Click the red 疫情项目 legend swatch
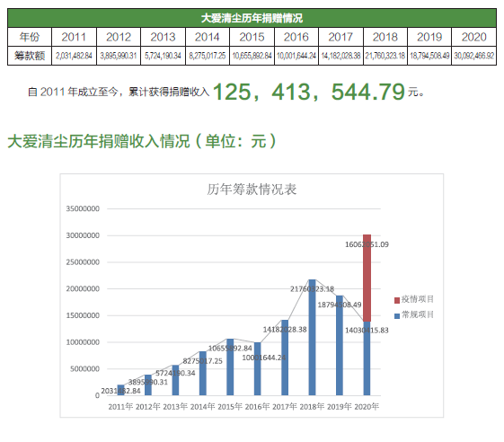The height and width of the screenshot is (442, 504). 397,300
